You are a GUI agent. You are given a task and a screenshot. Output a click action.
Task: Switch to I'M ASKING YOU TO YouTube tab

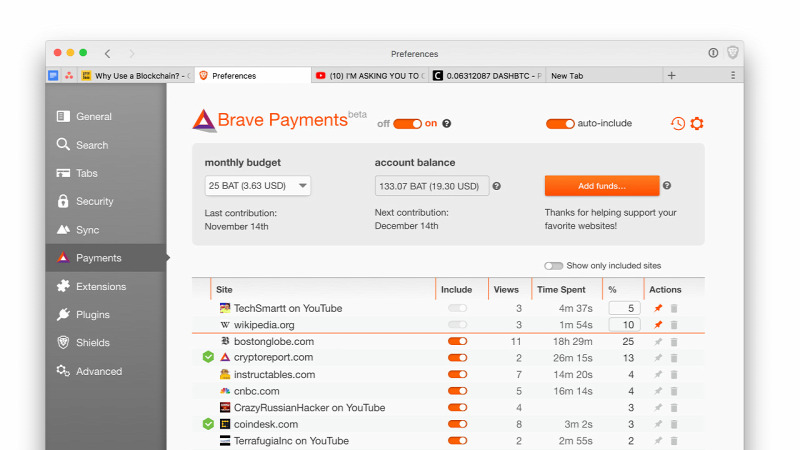point(370,76)
